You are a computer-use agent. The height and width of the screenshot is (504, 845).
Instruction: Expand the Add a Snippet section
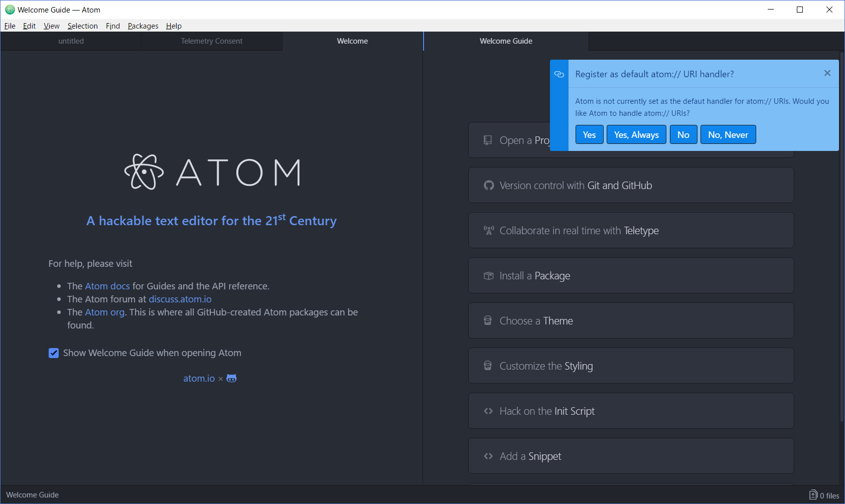631,456
